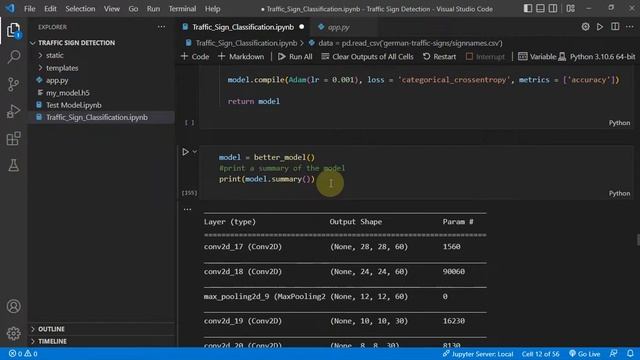Open app.py in the explorer
The image size is (640, 360).
57,80
